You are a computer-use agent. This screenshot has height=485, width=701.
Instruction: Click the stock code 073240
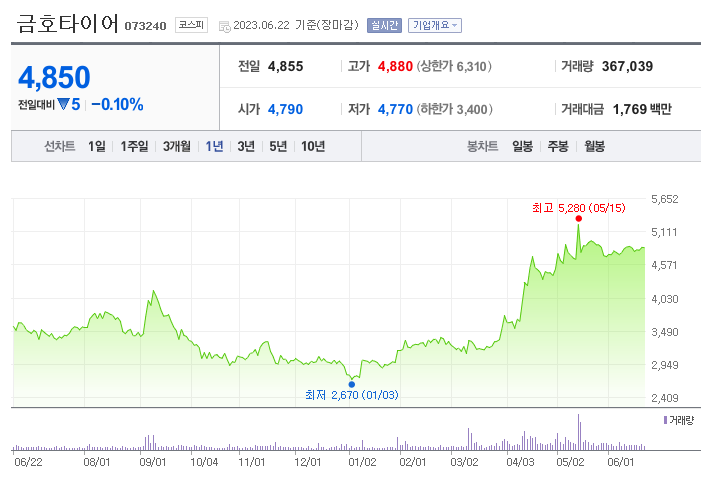click(x=145, y=26)
